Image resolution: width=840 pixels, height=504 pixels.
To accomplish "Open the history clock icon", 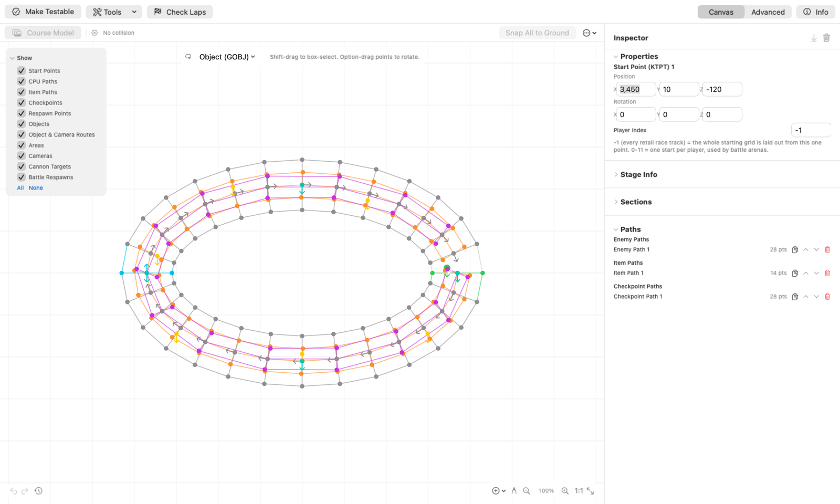I will [38, 491].
